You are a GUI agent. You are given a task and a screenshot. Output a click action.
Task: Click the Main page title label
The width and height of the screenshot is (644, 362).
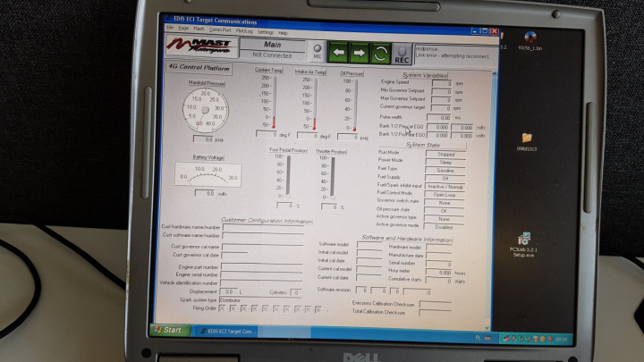[x=272, y=45]
